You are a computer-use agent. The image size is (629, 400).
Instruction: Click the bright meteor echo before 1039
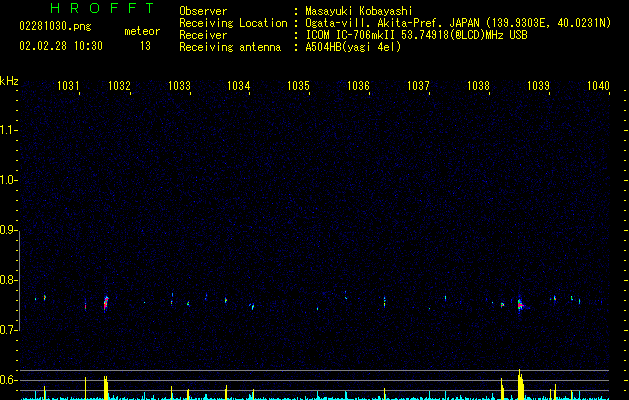520,305
